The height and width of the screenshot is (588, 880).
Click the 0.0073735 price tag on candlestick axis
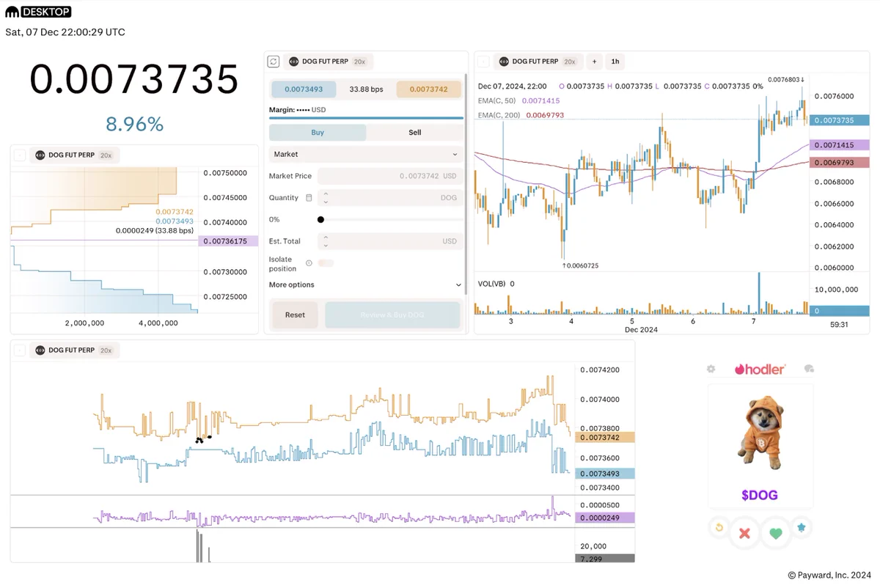coord(839,120)
